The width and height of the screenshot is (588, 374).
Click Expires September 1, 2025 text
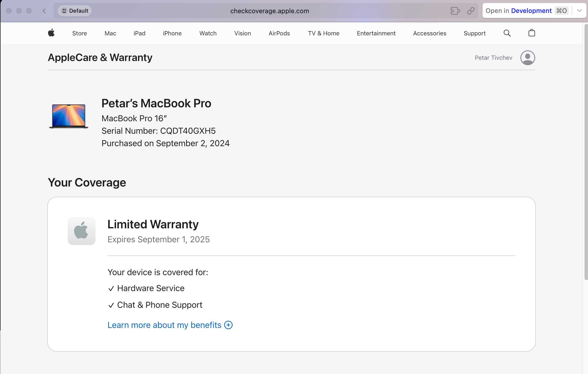158,239
